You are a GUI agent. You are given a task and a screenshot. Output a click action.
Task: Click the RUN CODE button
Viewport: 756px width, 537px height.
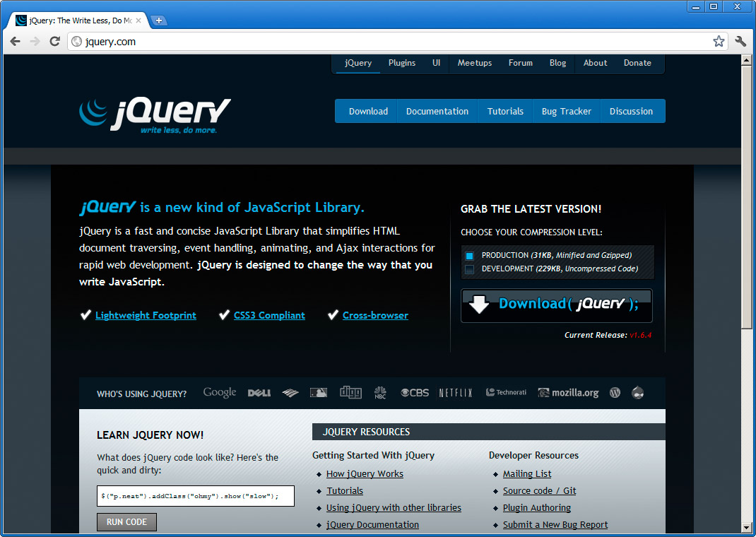[x=126, y=522]
